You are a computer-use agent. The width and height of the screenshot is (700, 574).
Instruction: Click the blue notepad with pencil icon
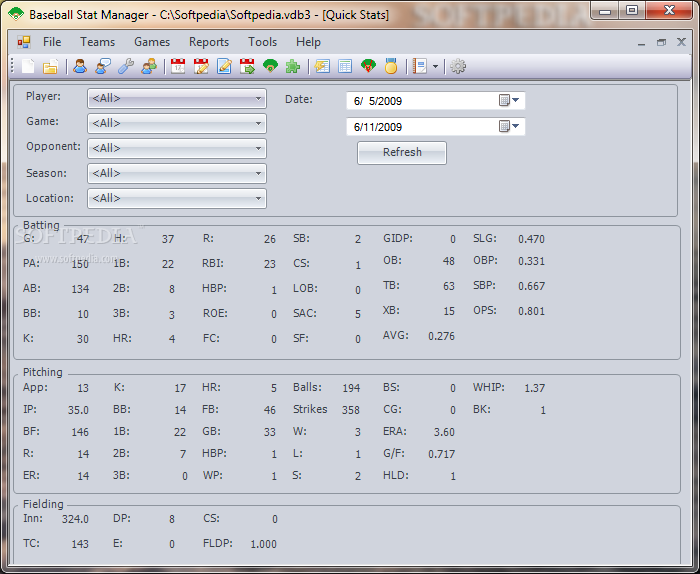(224, 67)
